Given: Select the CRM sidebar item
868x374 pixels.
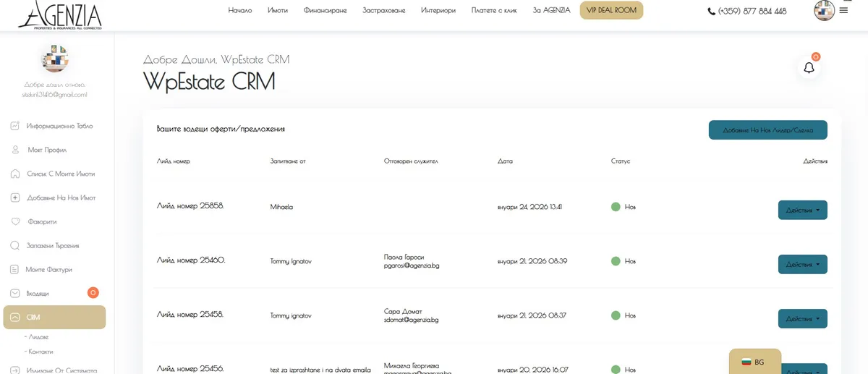Looking at the screenshot, I should (54, 317).
